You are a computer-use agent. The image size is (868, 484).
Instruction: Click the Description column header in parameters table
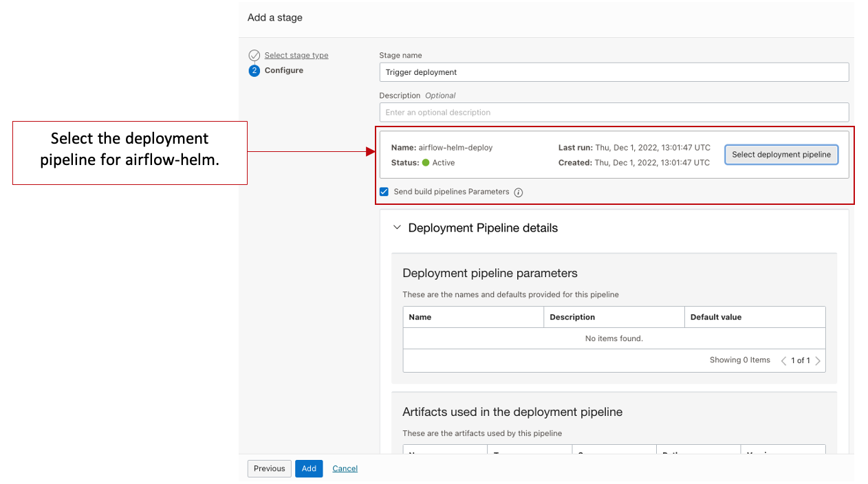coord(572,318)
